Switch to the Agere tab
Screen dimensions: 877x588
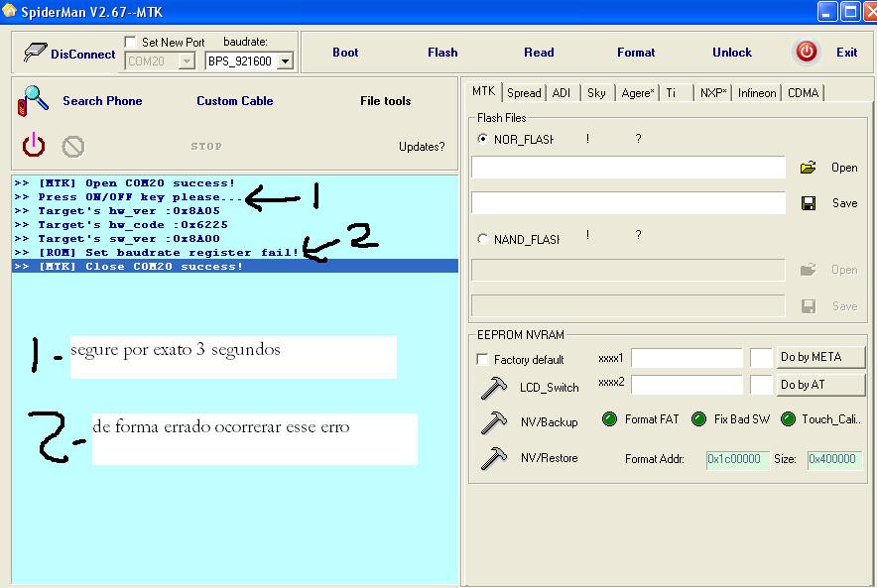638,93
